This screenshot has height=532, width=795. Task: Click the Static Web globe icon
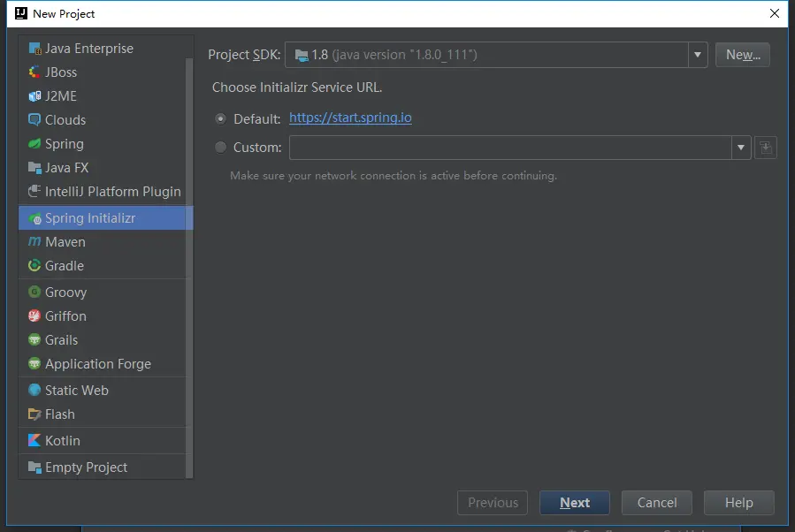(x=34, y=390)
